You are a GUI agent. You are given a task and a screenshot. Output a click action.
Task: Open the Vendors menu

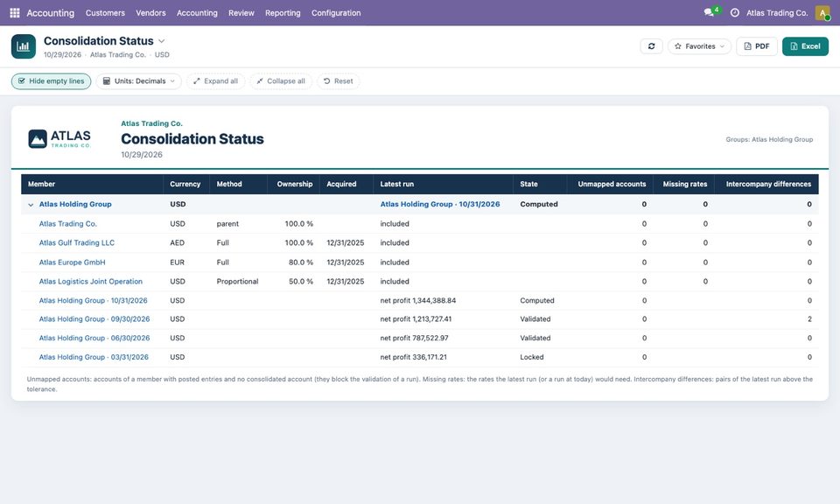[150, 13]
